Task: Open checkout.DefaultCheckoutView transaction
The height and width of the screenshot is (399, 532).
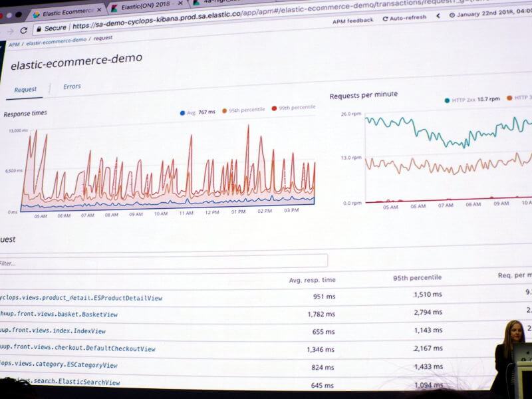Action: pos(77,348)
